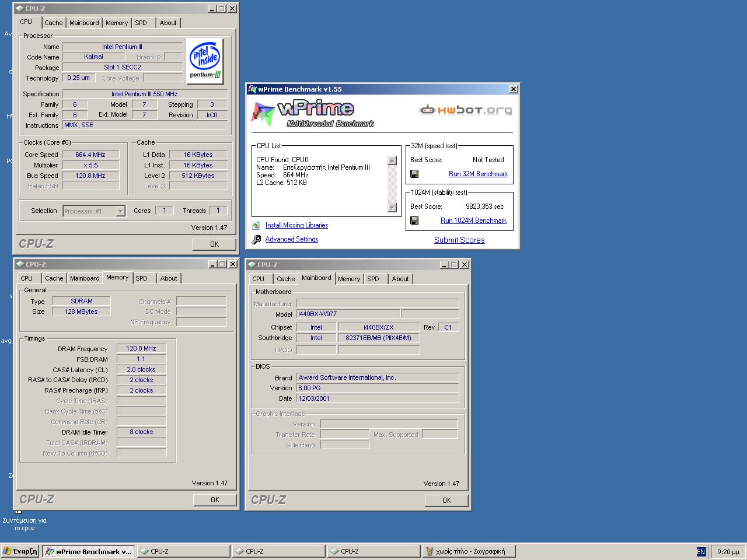This screenshot has height=560, width=747.
Task: Click the CPU List scrollbar up arrow
Action: coord(392,160)
